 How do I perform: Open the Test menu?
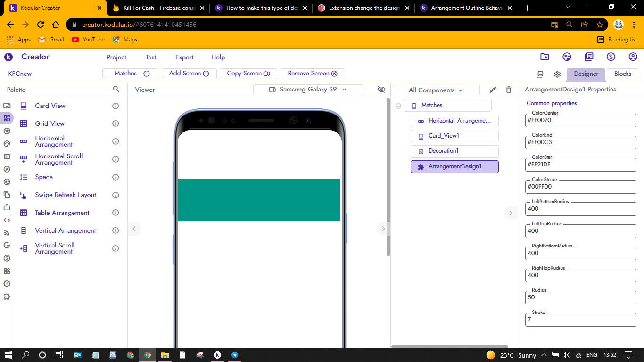tap(151, 57)
